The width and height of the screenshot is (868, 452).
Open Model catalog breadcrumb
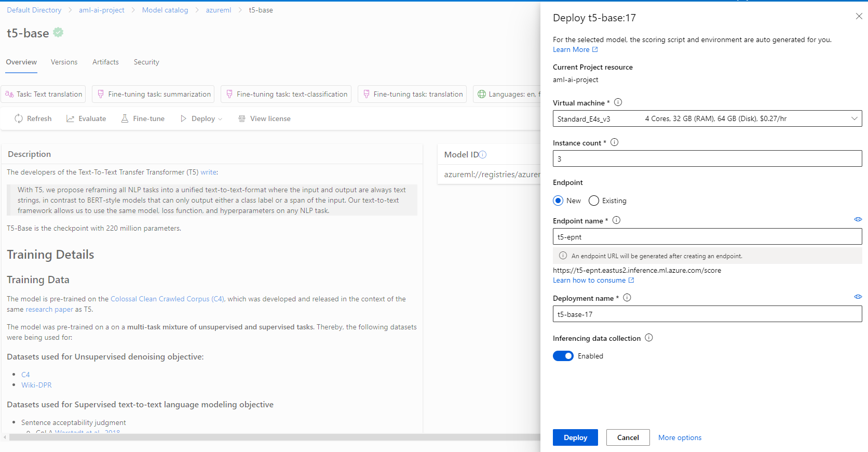click(165, 10)
